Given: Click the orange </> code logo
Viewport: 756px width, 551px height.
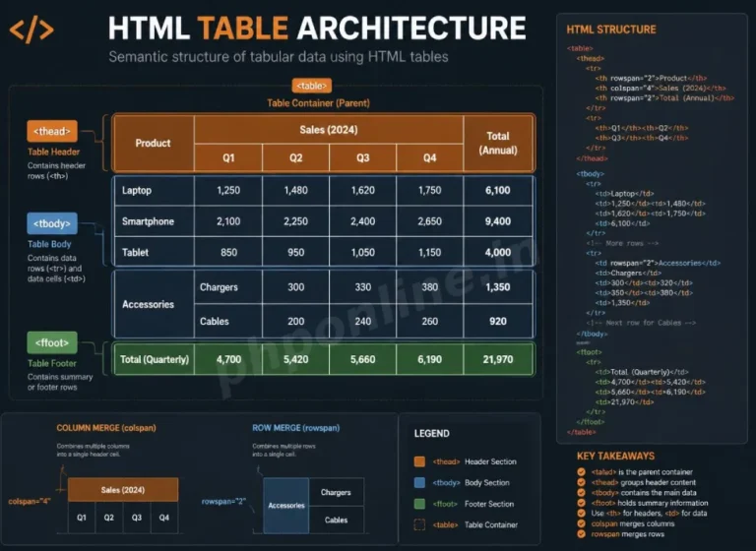Looking at the screenshot, I should (31, 30).
